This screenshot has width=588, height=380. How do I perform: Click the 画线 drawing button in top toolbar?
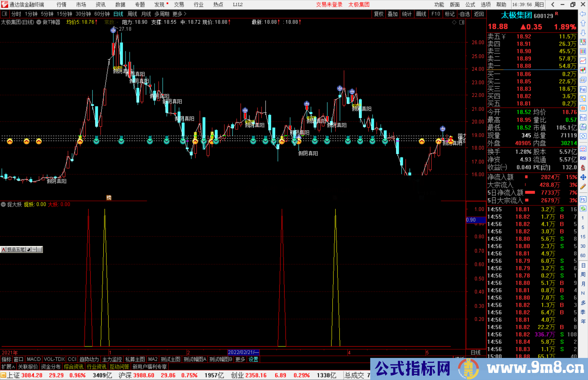point(421,14)
